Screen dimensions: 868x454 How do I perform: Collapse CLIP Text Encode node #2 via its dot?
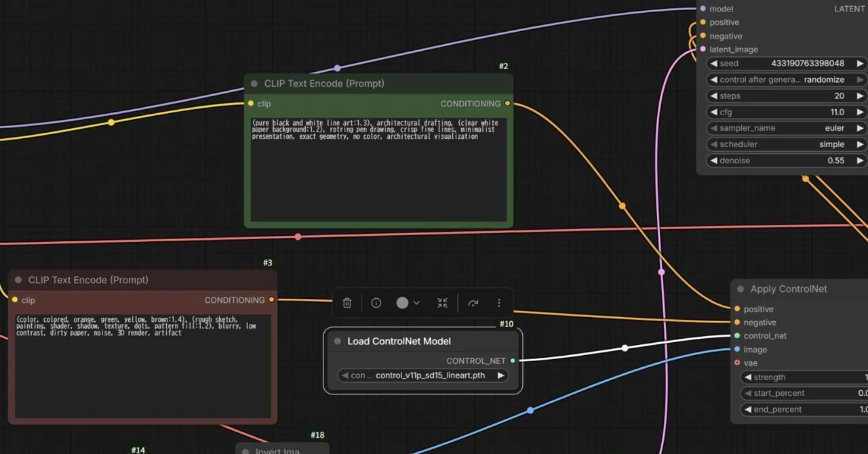254,84
